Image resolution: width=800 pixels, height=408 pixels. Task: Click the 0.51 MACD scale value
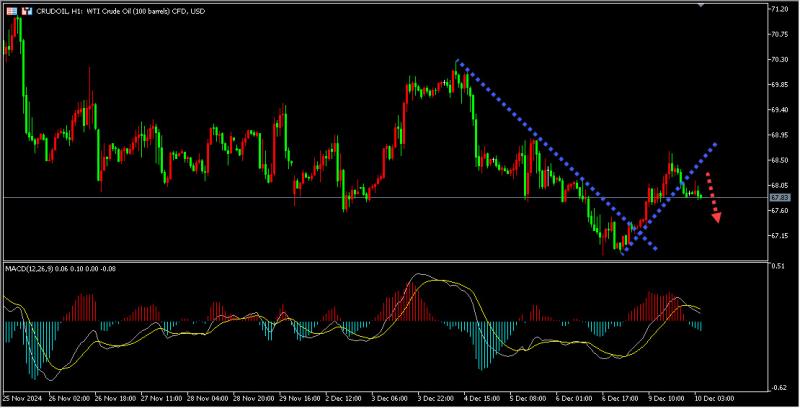[x=778, y=266]
